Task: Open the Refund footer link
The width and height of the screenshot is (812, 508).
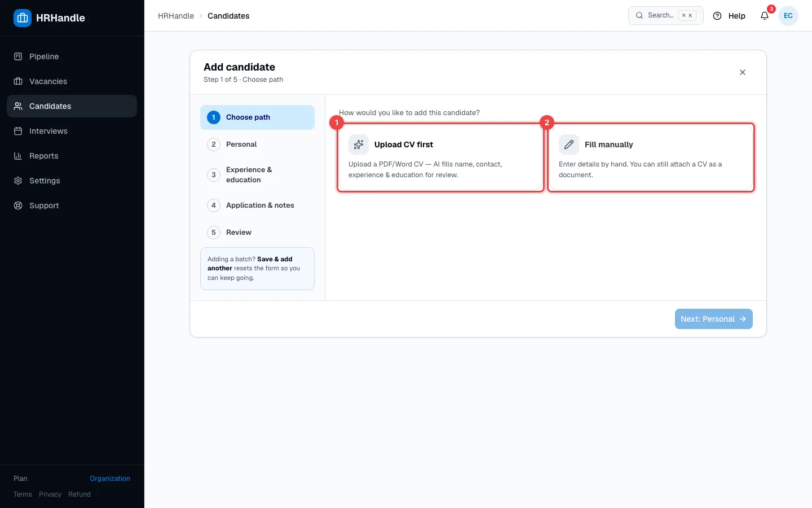Action: pos(80,494)
